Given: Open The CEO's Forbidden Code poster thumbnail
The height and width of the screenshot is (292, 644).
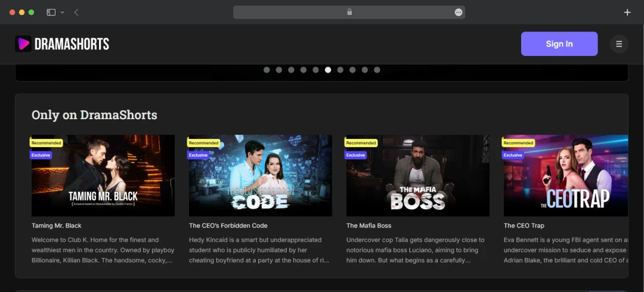Looking at the screenshot, I should 261,175.
